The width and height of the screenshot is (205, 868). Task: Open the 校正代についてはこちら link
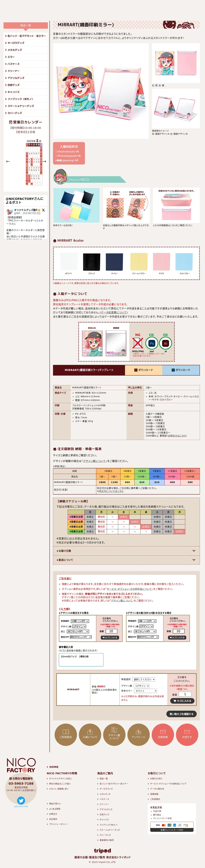[111, 491]
